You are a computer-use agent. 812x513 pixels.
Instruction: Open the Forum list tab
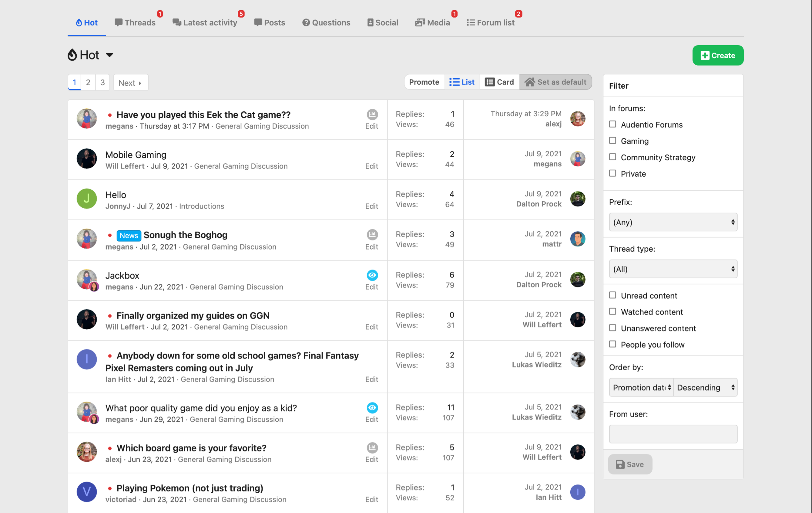coord(491,22)
